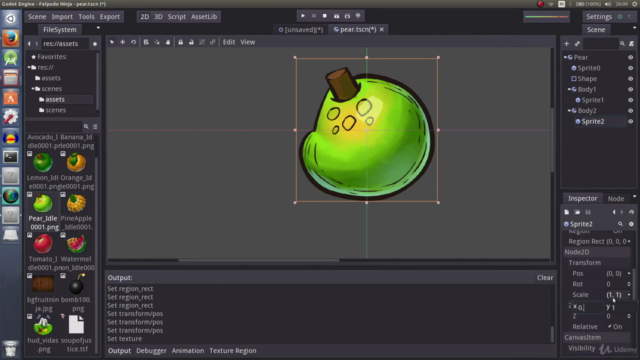Open the Settings menu button
This screenshot has width=640, height=360.
pyautogui.click(x=599, y=17)
